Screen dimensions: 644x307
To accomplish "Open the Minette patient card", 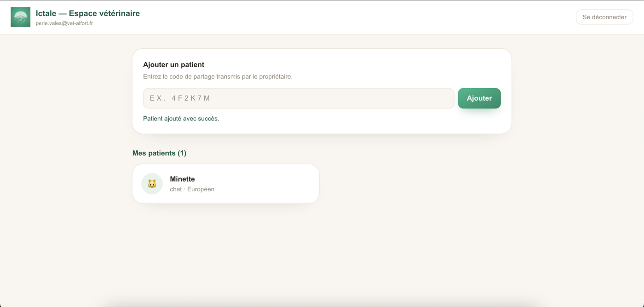I will [226, 184].
